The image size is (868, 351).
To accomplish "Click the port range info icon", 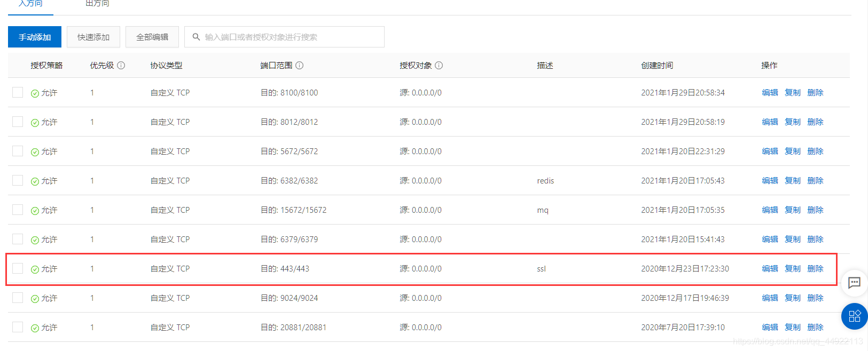I will 300,66.
